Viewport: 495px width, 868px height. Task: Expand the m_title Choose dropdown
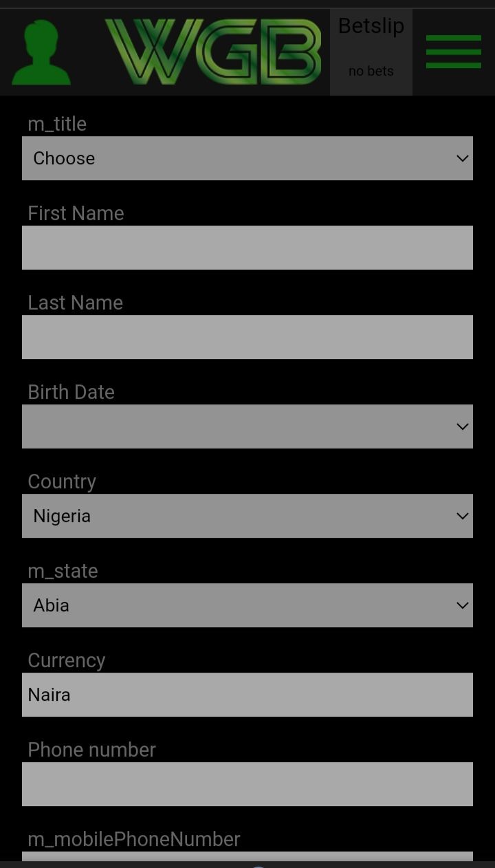[247, 158]
